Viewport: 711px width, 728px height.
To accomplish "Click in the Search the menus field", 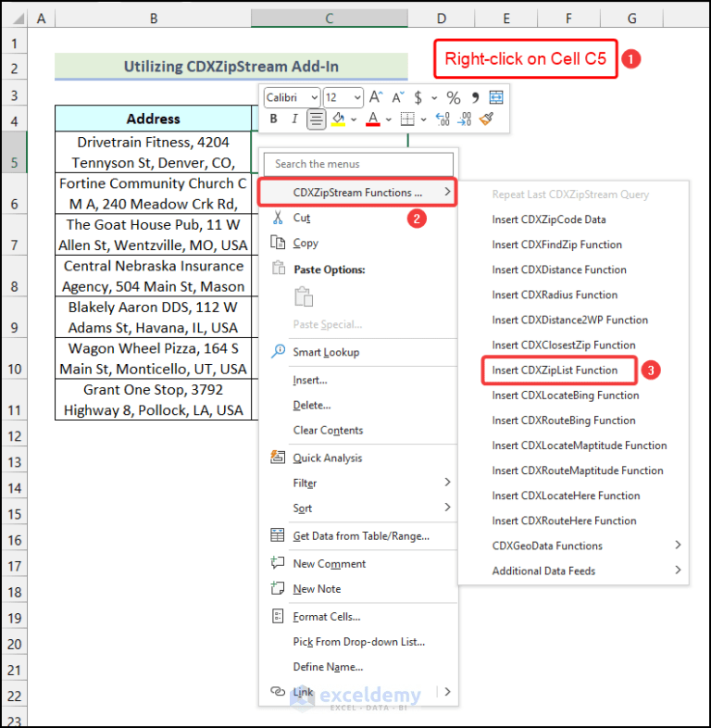I will 358,164.
